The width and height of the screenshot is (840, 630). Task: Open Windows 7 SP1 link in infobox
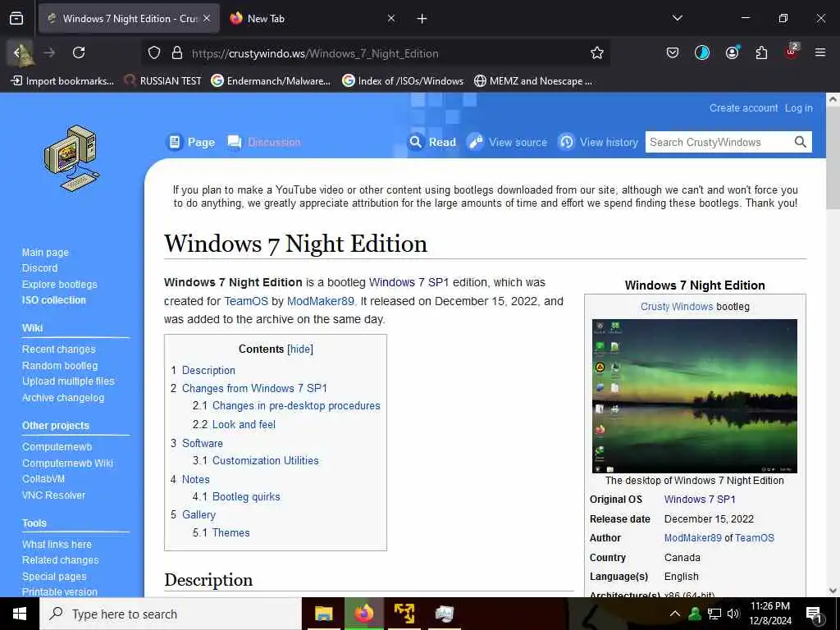(700, 500)
